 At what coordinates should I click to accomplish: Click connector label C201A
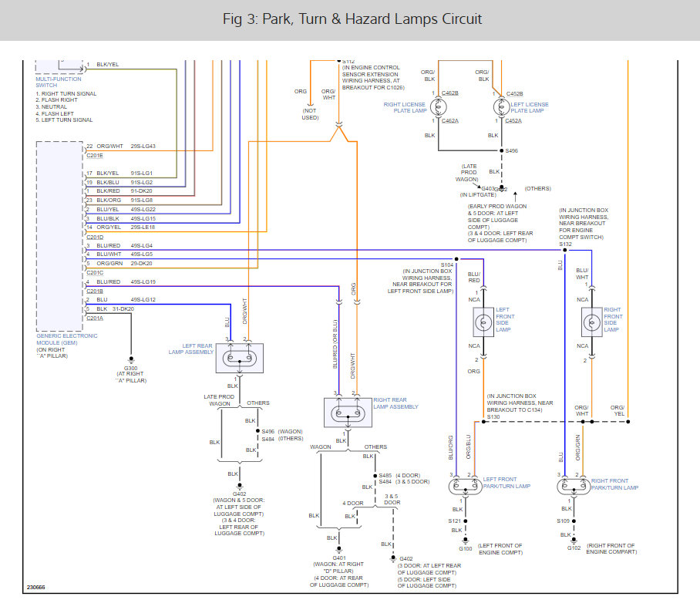point(95,318)
